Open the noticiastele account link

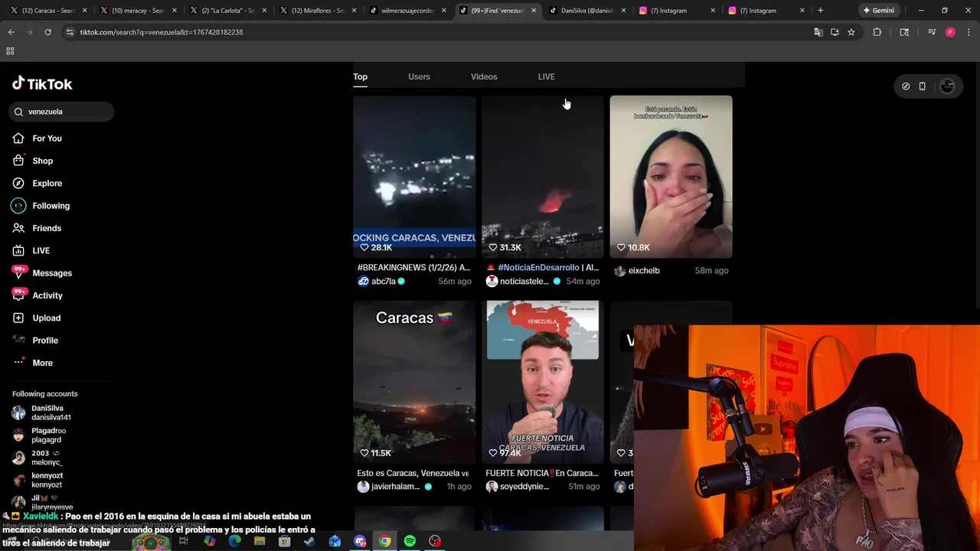pyautogui.click(x=523, y=282)
